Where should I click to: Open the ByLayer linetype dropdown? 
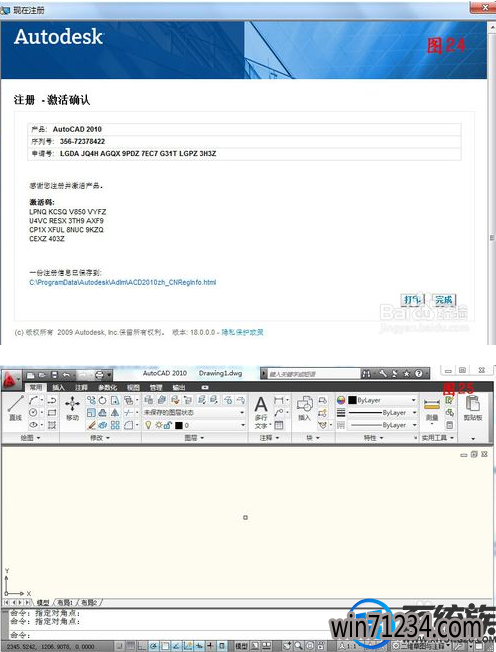(382, 425)
